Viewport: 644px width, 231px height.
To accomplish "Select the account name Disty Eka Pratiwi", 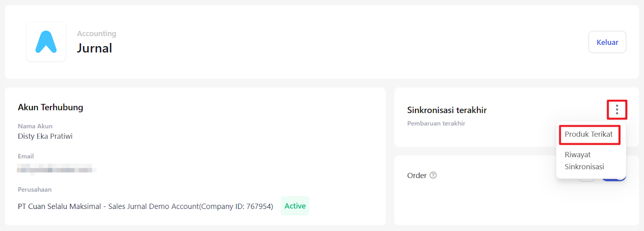I will (45, 136).
